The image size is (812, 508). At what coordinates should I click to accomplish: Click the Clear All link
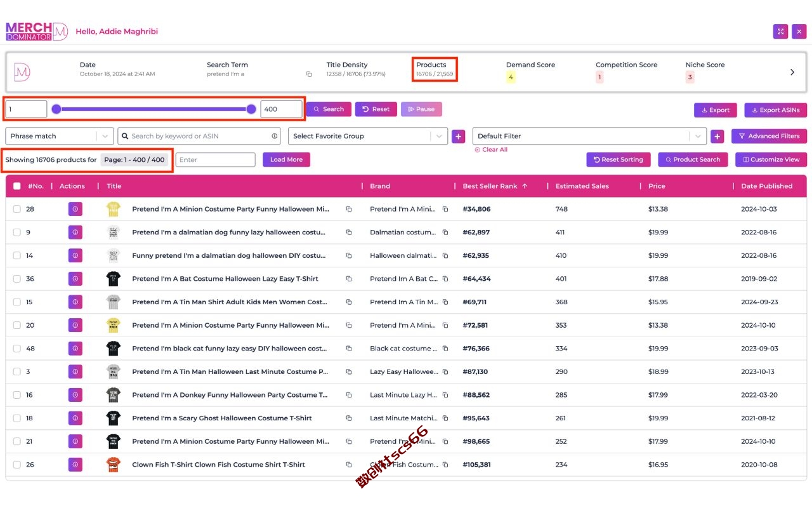coord(491,150)
